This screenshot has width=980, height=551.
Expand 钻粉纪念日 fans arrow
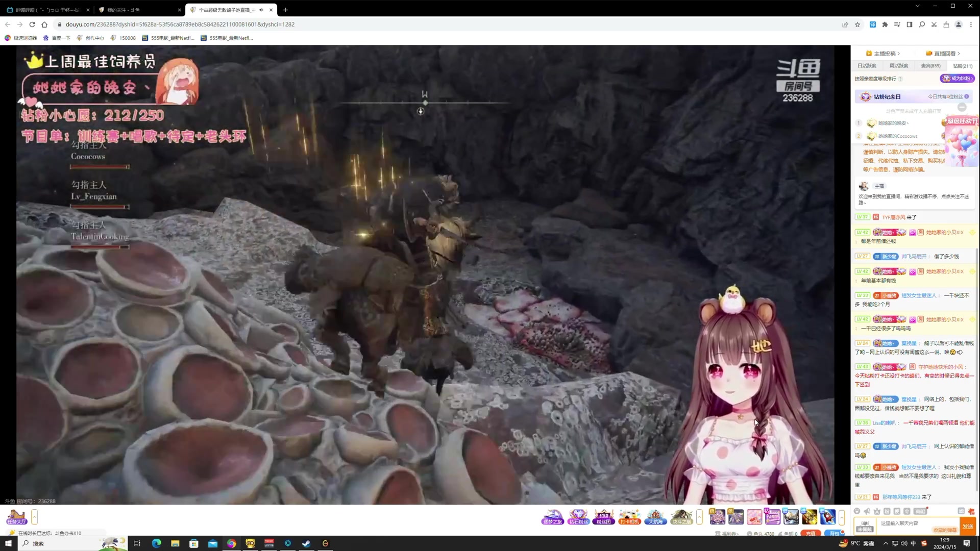tap(967, 96)
